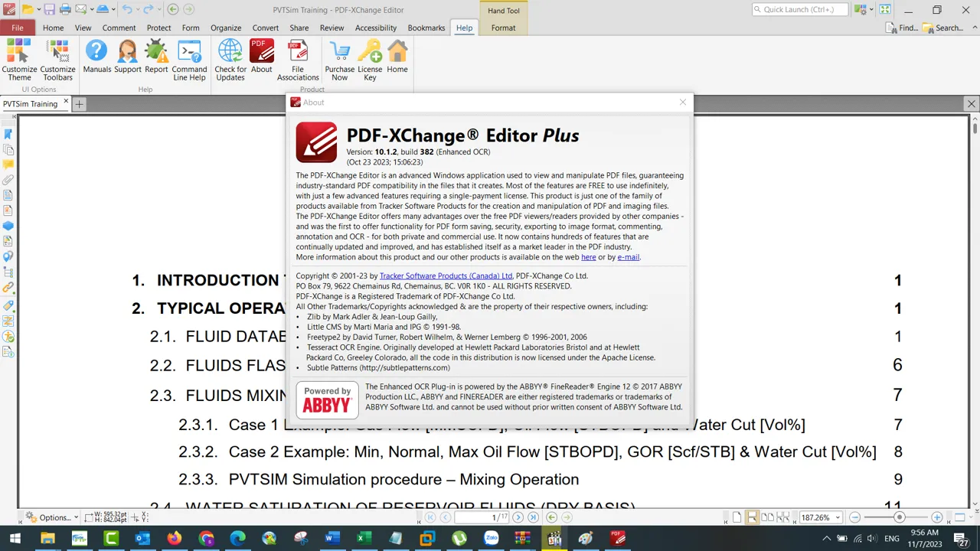Click the 'here' web link in About
This screenshot has width=980, height=551.
pyautogui.click(x=588, y=257)
